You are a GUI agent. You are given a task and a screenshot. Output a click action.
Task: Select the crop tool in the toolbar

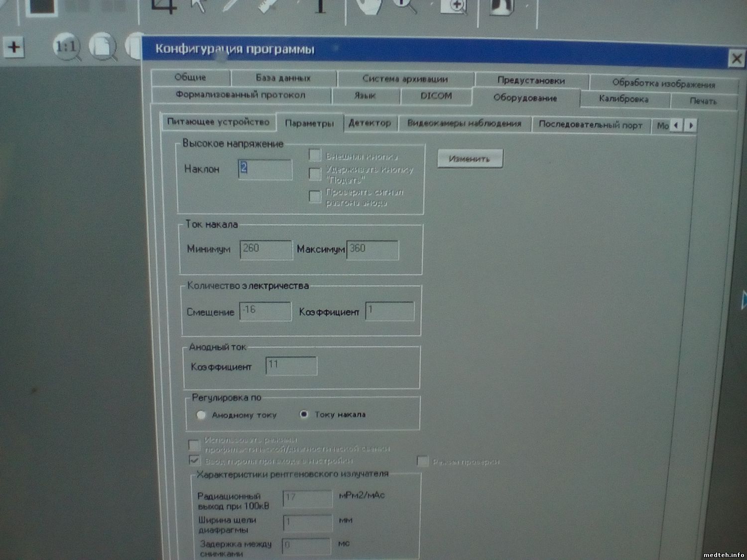coord(164,6)
